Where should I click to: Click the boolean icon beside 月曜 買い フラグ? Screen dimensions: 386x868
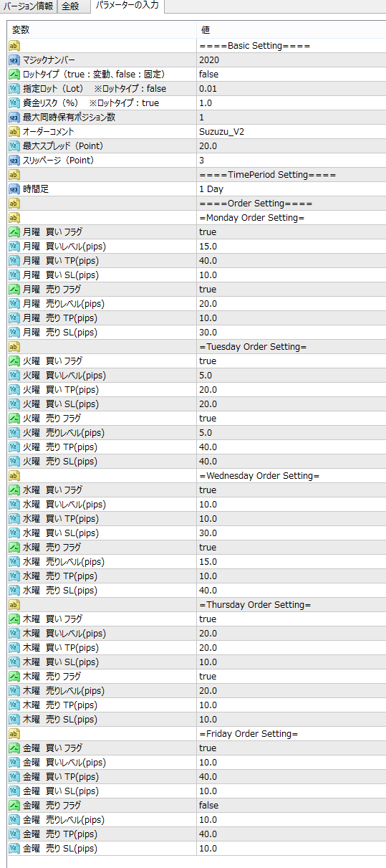14,232
